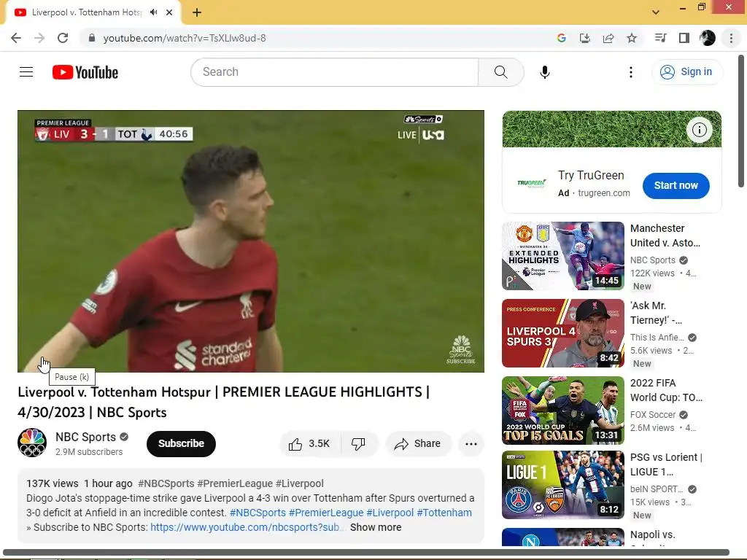Viewport: 747px width, 560px height.
Task: Select the address bar URL
Action: point(185,38)
